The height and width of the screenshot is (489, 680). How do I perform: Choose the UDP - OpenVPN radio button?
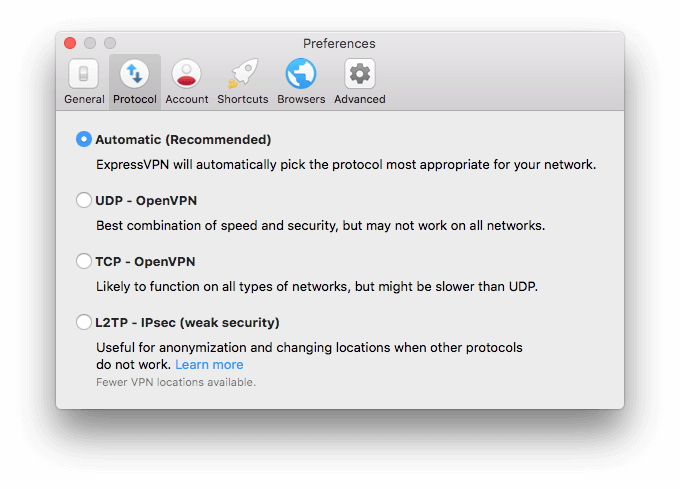point(84,200)
